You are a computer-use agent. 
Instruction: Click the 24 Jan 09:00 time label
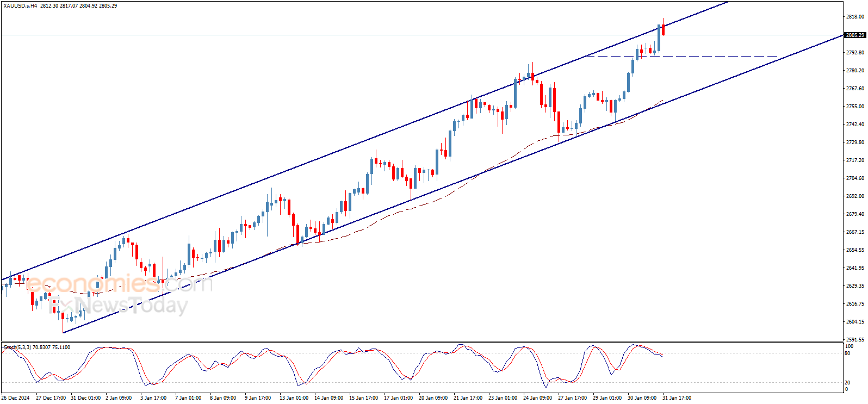point(538,398)
